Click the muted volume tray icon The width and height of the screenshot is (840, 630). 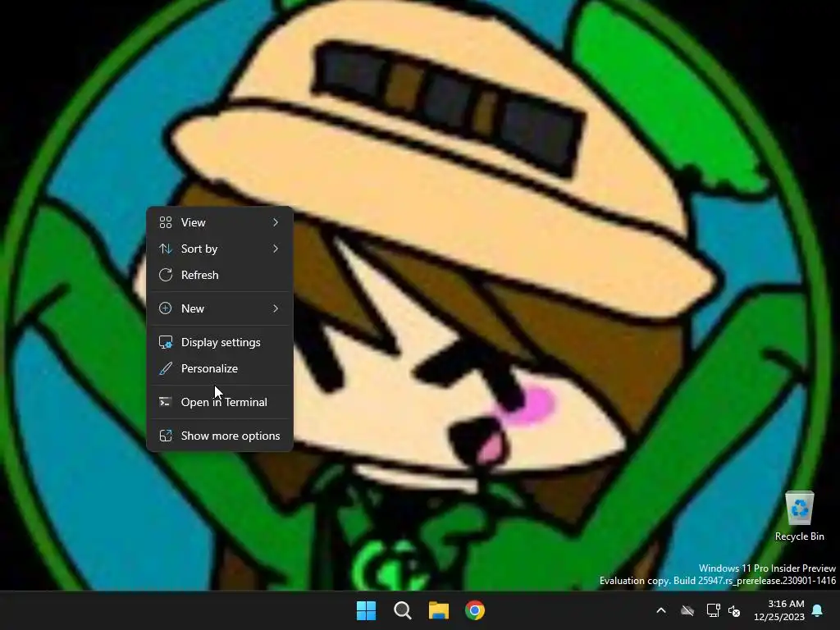click(734, 610)
